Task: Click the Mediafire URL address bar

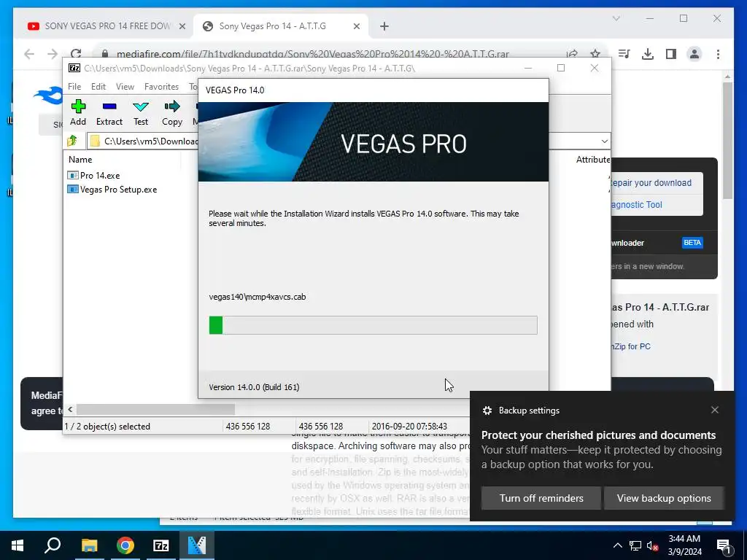Action: point(312,54)
